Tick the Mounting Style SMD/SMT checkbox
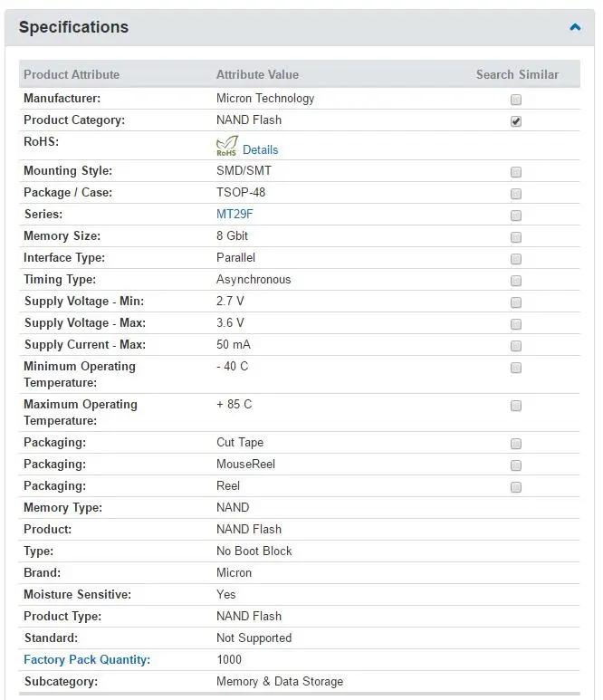Screen dimensions: 603x700 point(515,172)
